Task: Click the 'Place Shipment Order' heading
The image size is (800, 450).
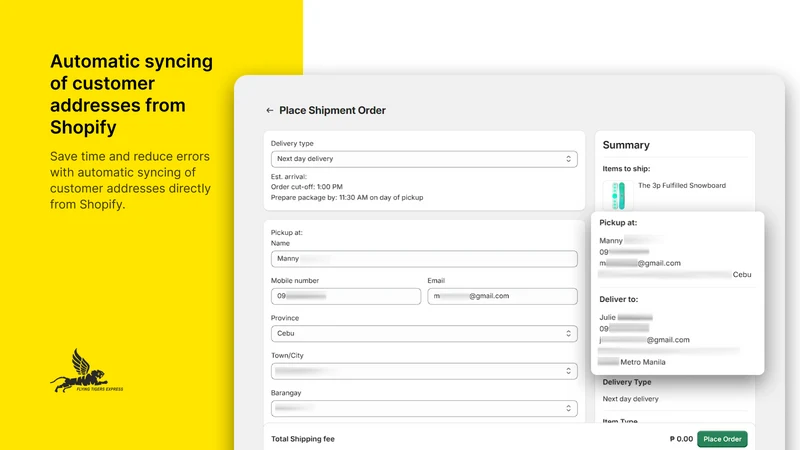Action: (x=332, y=110)
